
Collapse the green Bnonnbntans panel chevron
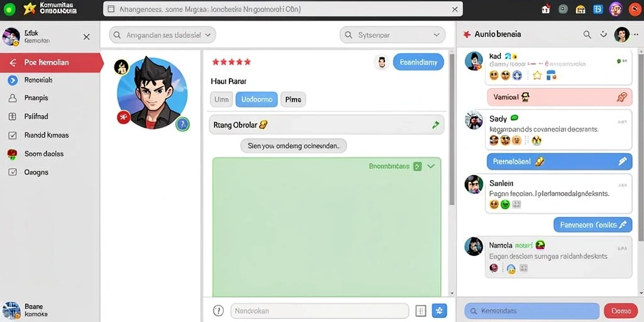[x=431, y=166]
